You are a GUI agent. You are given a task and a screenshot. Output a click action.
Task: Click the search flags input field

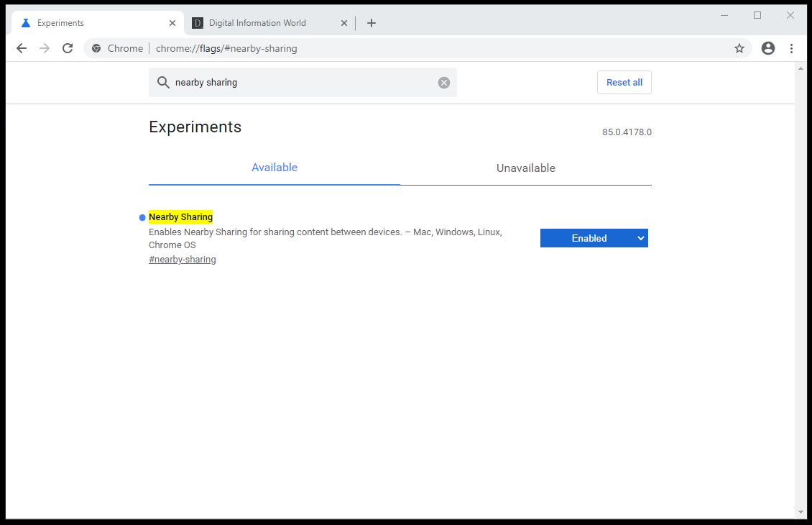coord(302,83)
